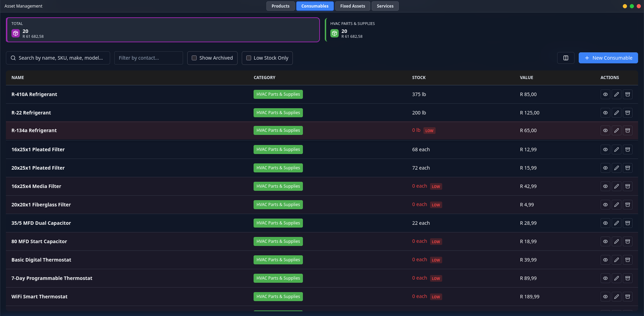The width and height of the screenshot is (644, 316).
Task: Sort by the Stock column header
Action: (x=419, y=78)
